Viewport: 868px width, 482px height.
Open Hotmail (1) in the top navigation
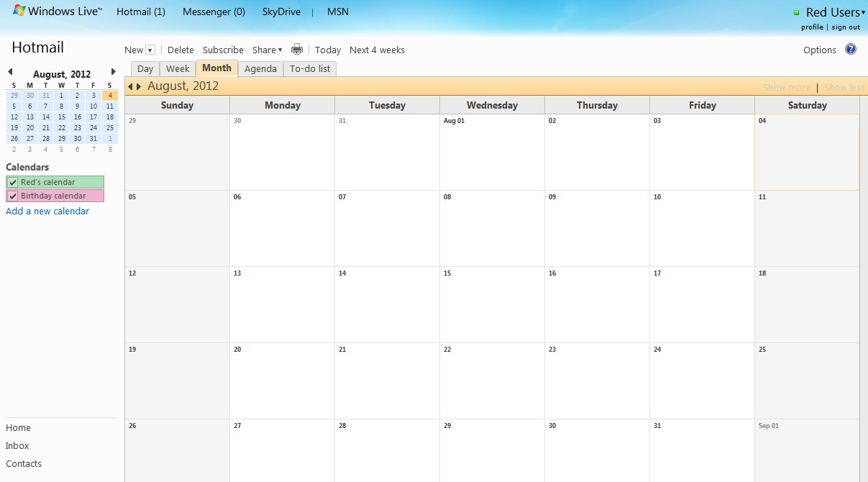point(141,12)
